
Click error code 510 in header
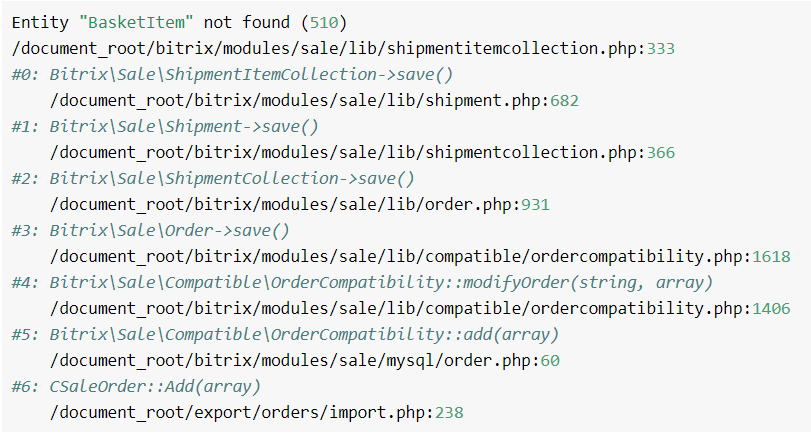[324, 23]
